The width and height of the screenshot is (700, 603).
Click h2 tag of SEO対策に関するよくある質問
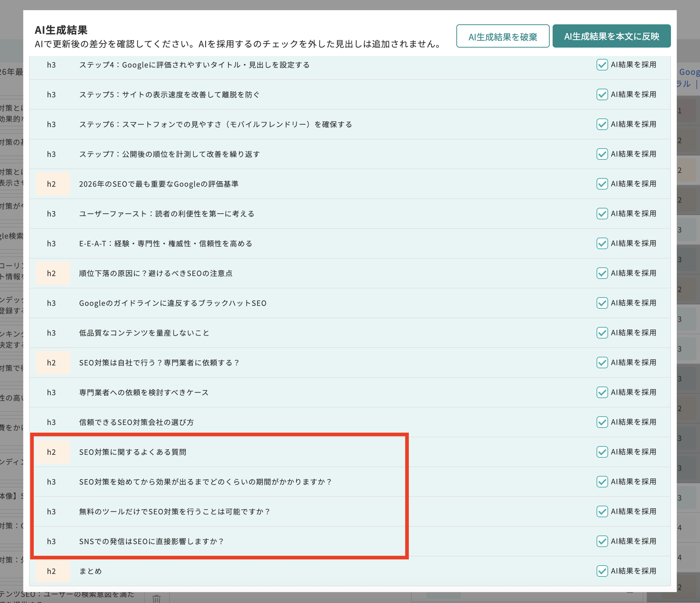(x=52, y=452)
